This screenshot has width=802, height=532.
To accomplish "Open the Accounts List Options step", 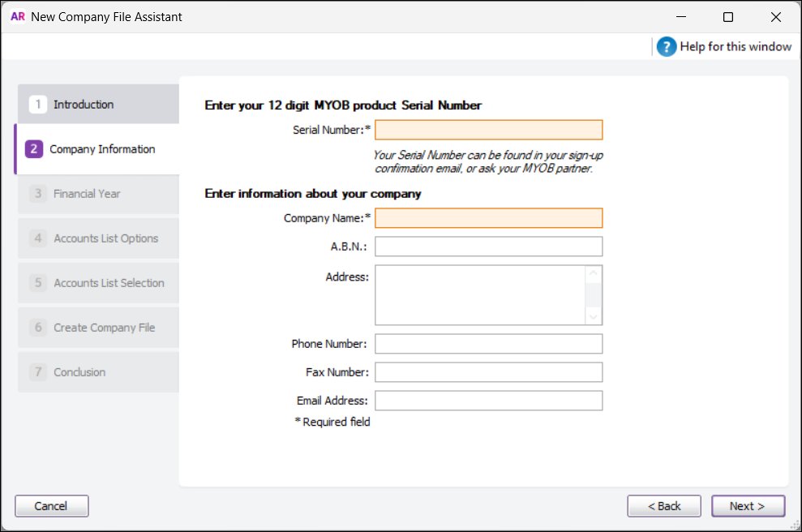I will [97, 238].
